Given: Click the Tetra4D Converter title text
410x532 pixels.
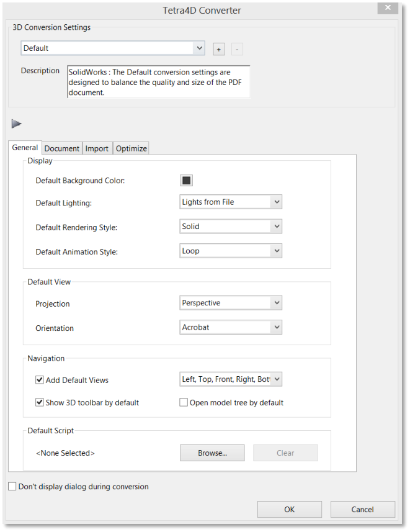Looking at the screenshot, I should (x=202, y=11).
